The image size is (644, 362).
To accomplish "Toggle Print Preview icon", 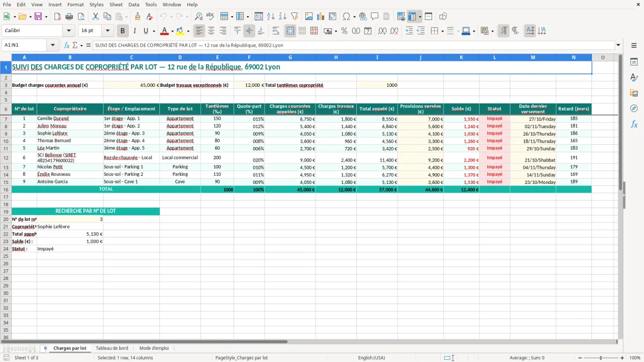I will coord(81,17).
